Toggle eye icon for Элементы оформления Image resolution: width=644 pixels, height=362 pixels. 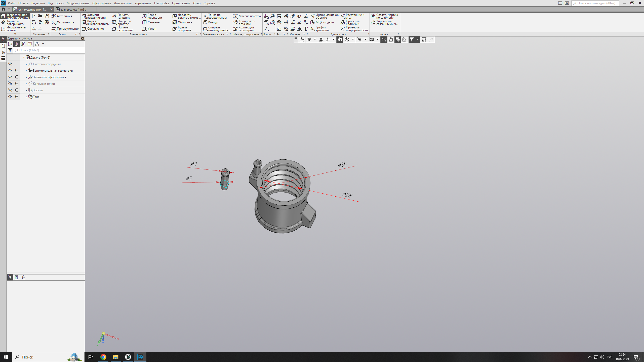pos(10,77)
